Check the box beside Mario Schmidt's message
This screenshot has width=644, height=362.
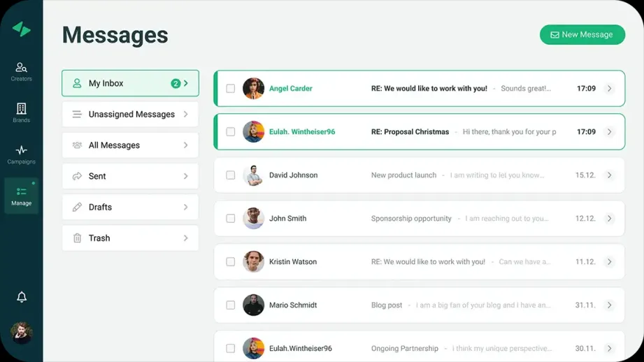click(x=230, y=305)
